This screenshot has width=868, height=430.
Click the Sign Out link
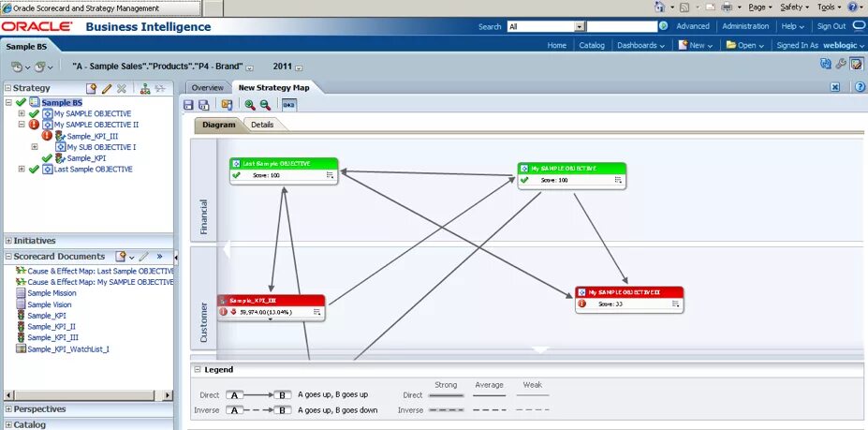coord(831,26)
